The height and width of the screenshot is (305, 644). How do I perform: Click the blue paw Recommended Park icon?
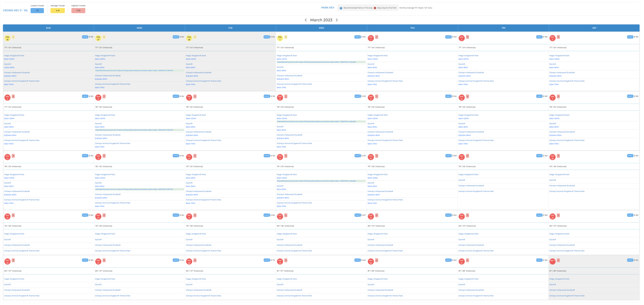(341, 8)
